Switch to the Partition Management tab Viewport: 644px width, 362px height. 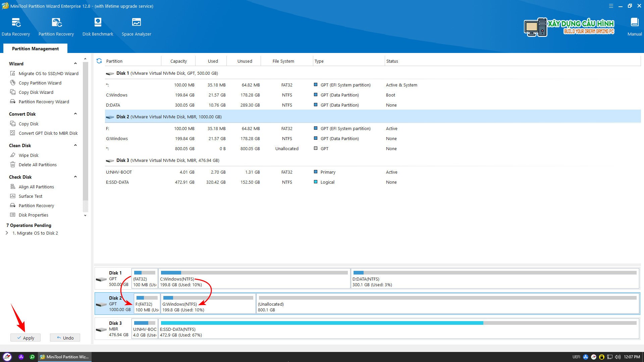tap(35, 49)
